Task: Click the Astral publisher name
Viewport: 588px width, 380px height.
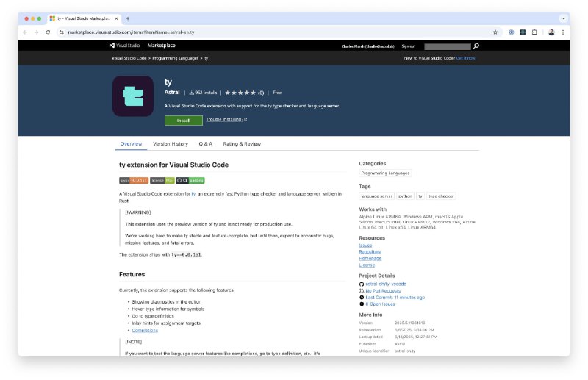Action: (172, 93)
